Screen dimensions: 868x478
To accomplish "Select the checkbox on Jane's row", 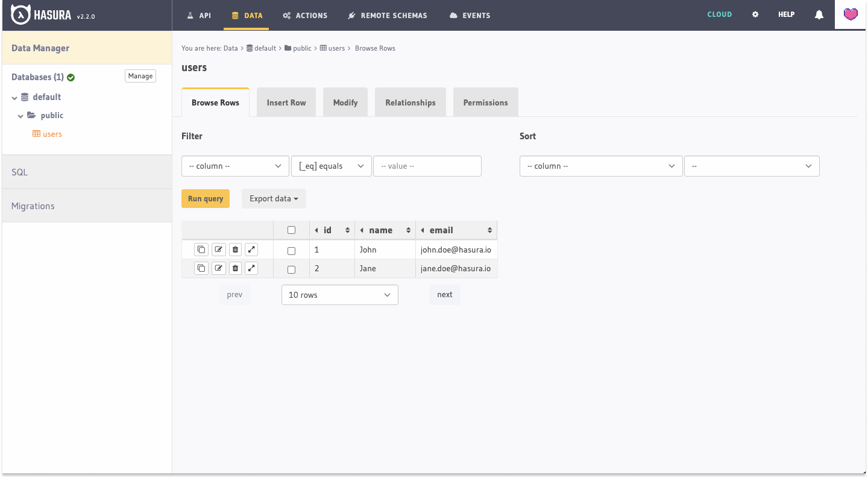I will click(x=291, y=269).
